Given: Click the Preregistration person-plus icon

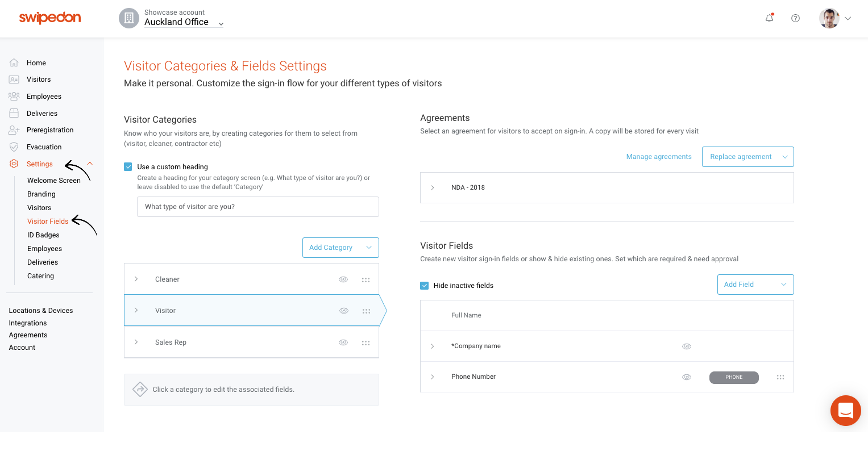Looking at the screenshot, I should [x=14, y=130].
